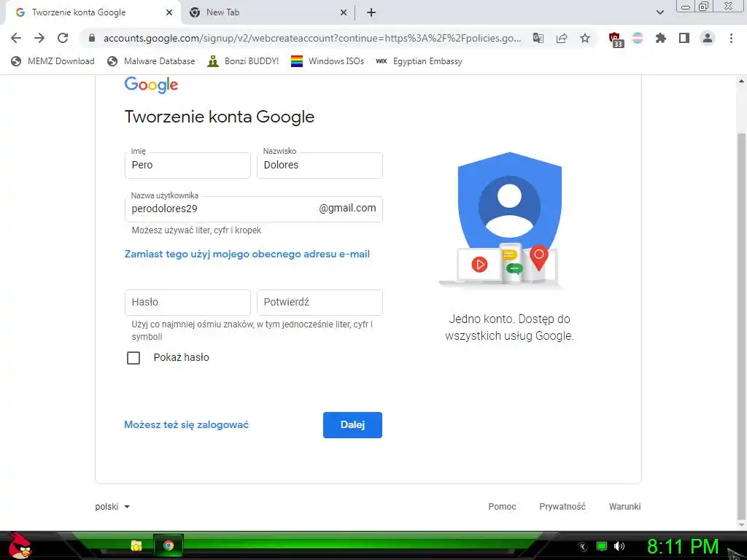Click the volume speaker tray icon

pos(619,546)
